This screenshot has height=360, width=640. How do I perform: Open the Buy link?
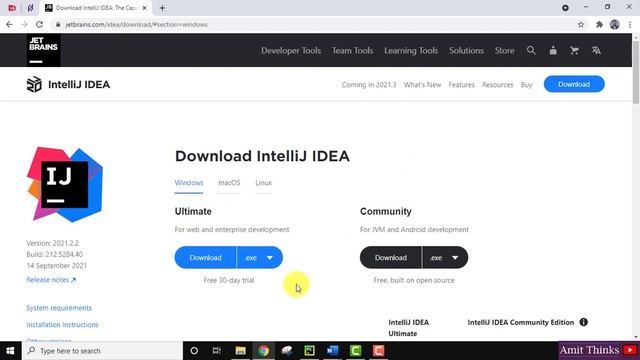[527, 84]
